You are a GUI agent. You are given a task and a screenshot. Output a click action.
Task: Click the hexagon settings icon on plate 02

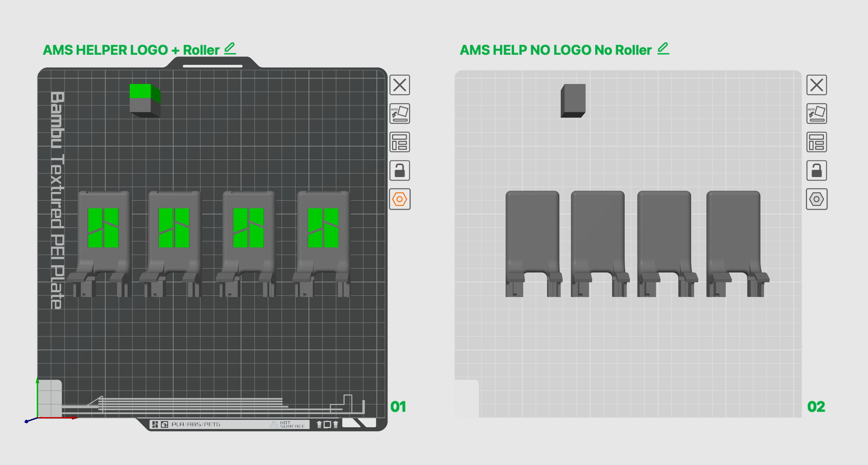817,199
